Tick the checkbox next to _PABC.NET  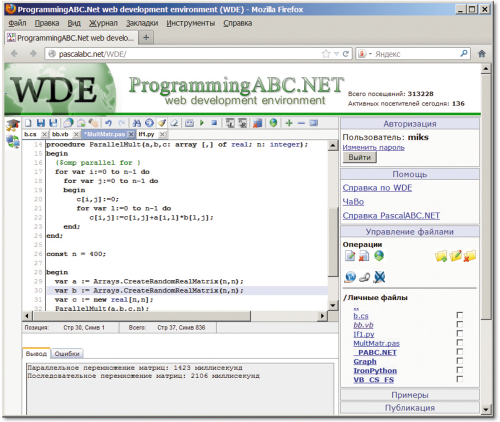click(x=460, y=351)
